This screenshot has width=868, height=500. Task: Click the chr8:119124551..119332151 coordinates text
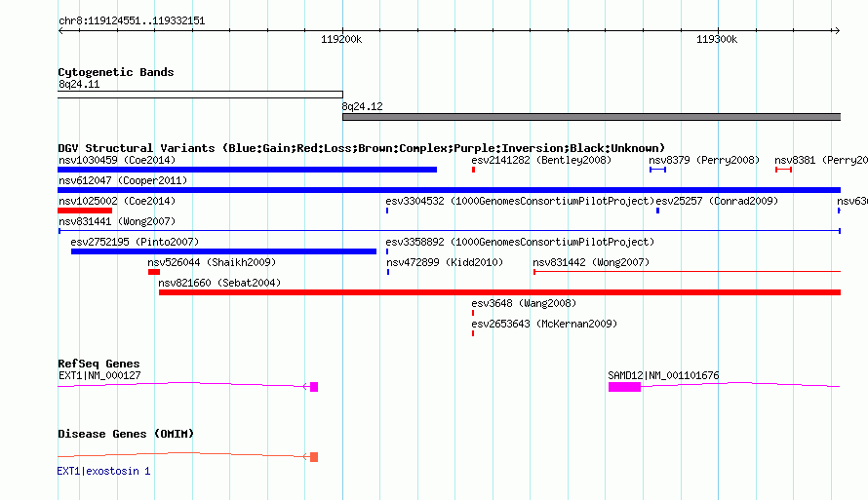coord(132,21)
